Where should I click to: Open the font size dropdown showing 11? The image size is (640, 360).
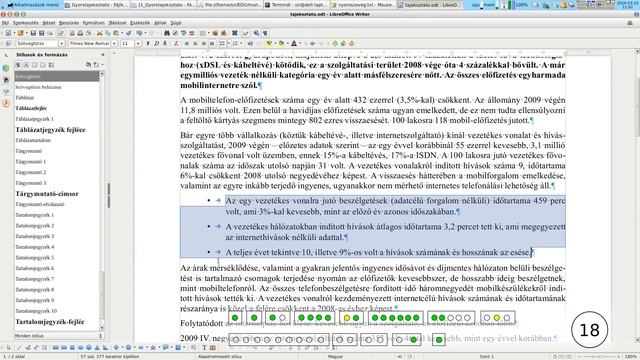click(x=138, y=43)
